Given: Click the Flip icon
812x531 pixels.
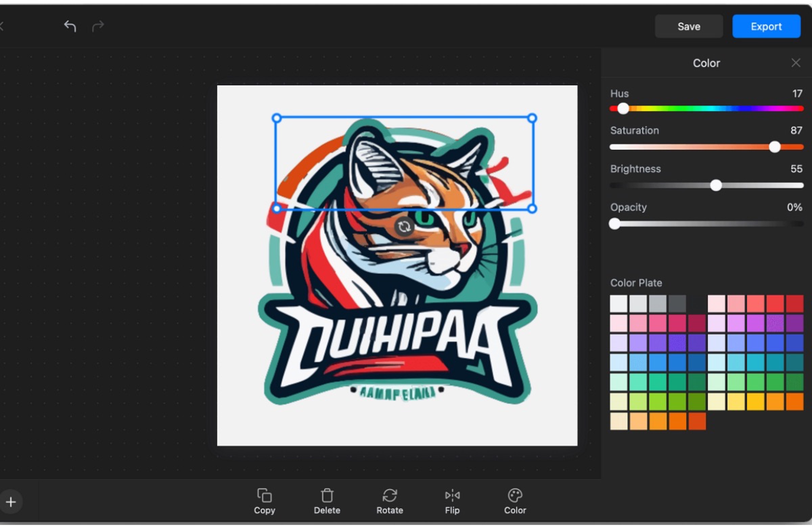Looking at the screenshot, I should click(x=452, y=495).
